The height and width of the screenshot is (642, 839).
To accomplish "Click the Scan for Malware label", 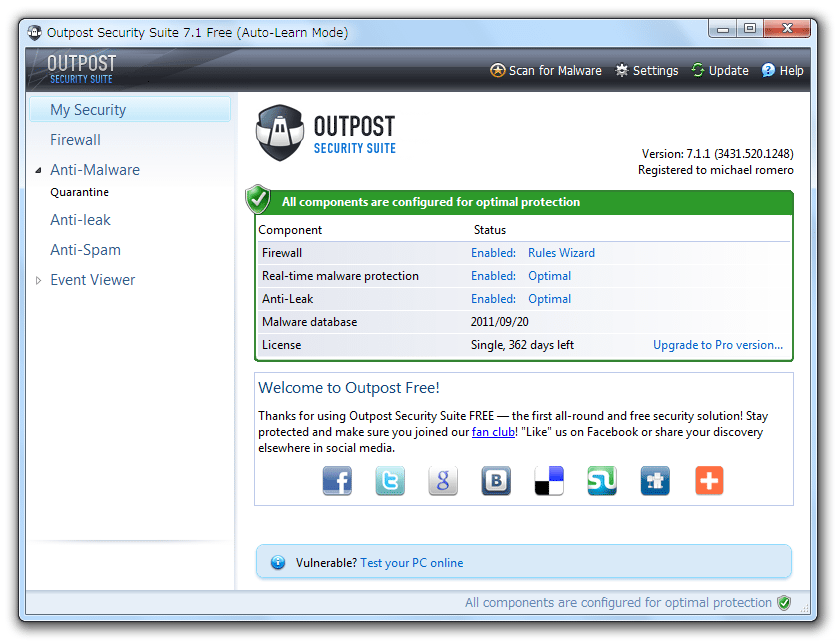I will coord(555,71).
